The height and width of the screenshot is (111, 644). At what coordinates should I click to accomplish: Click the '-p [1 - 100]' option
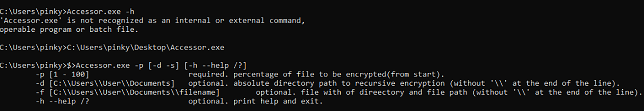[x=62, y=75]
